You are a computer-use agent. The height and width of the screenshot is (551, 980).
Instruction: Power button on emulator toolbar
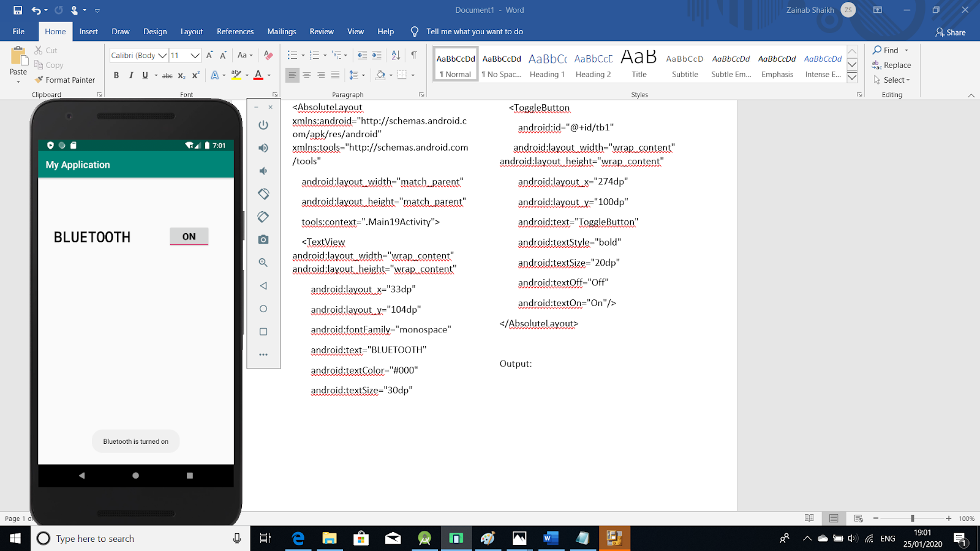click(263, 125)
